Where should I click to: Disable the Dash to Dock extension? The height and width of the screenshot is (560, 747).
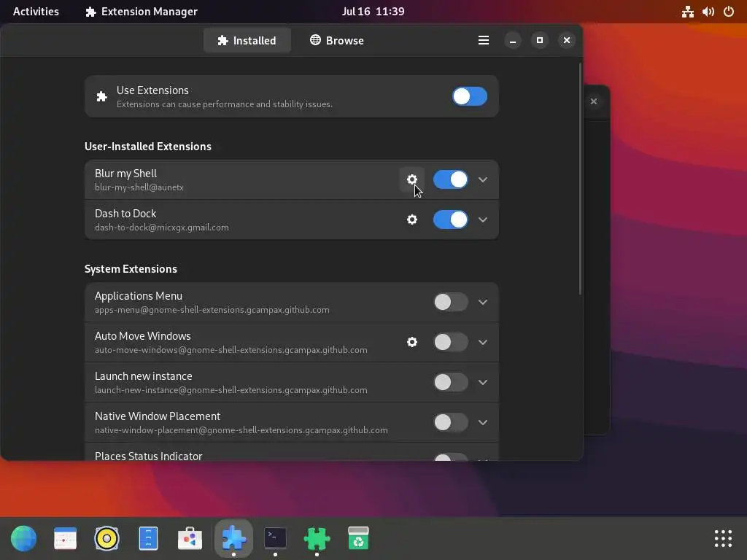[451, 219]
